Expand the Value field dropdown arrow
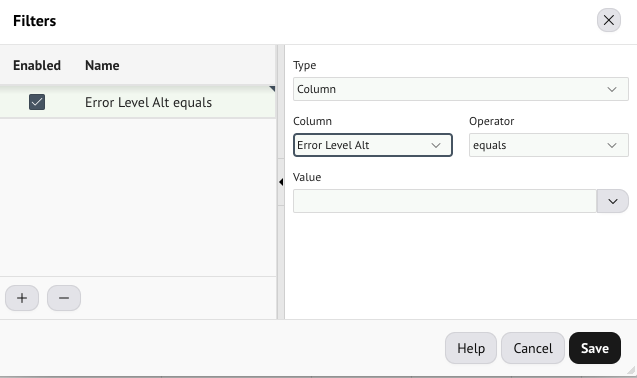Viewport: 637px width, 378px height. pos(613,201)
